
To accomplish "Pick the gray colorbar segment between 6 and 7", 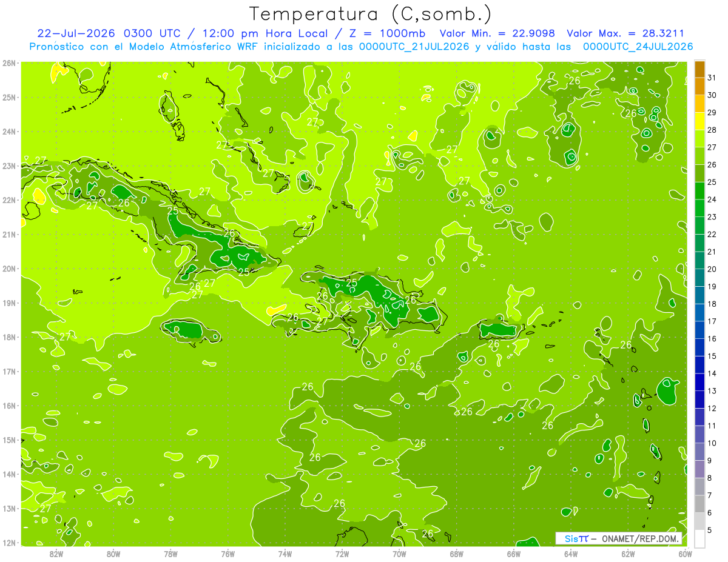I will click(699, 504).
